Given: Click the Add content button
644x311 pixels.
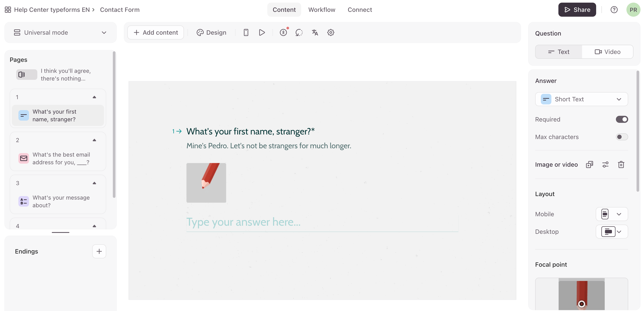Looking at the screenshot, I should click(x=155, y=32).
